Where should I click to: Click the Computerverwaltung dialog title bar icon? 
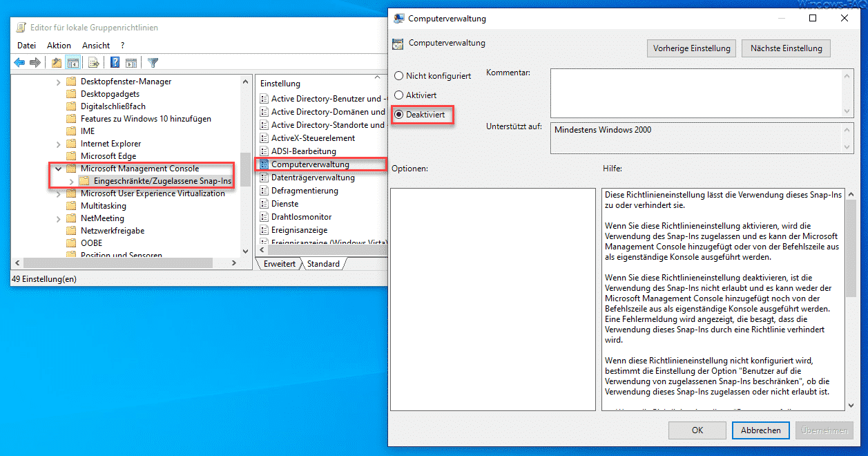tap(399, 19)
